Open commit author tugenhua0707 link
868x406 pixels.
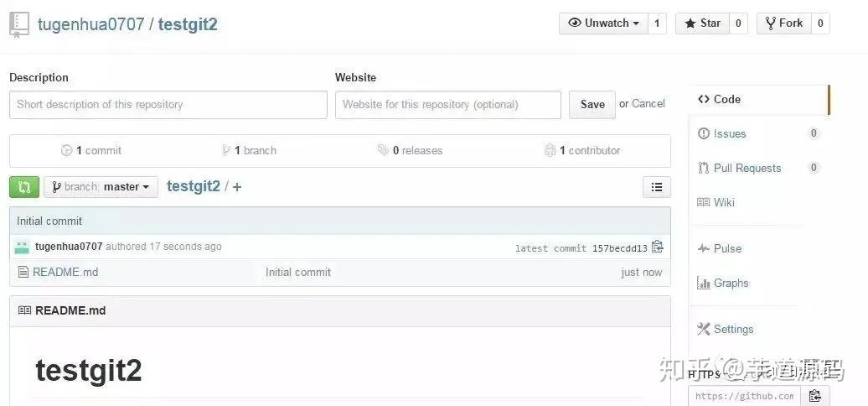69,247
